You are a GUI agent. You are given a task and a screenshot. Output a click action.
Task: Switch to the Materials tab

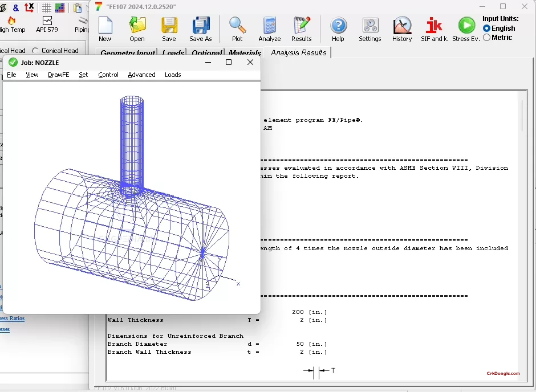tap(245, 53)
